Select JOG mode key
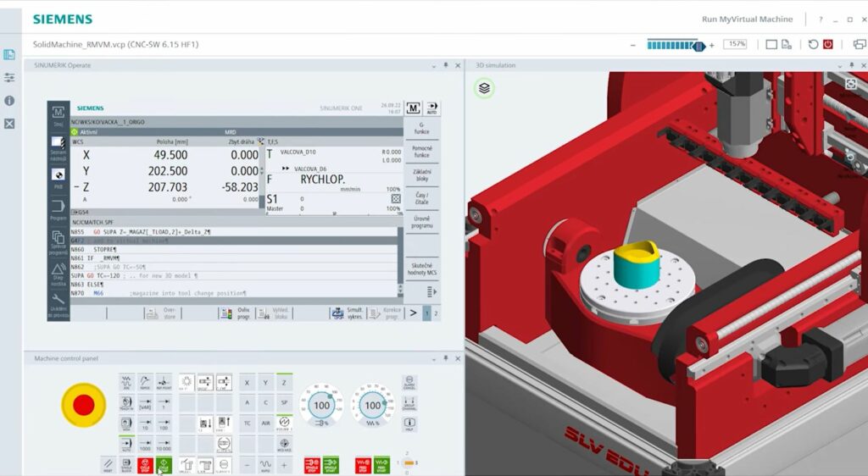 (127, 382)
